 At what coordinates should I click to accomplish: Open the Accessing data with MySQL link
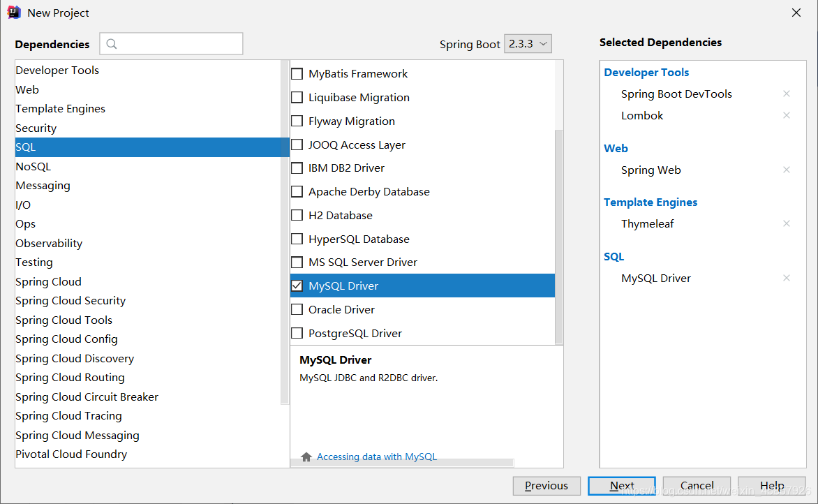377,457
